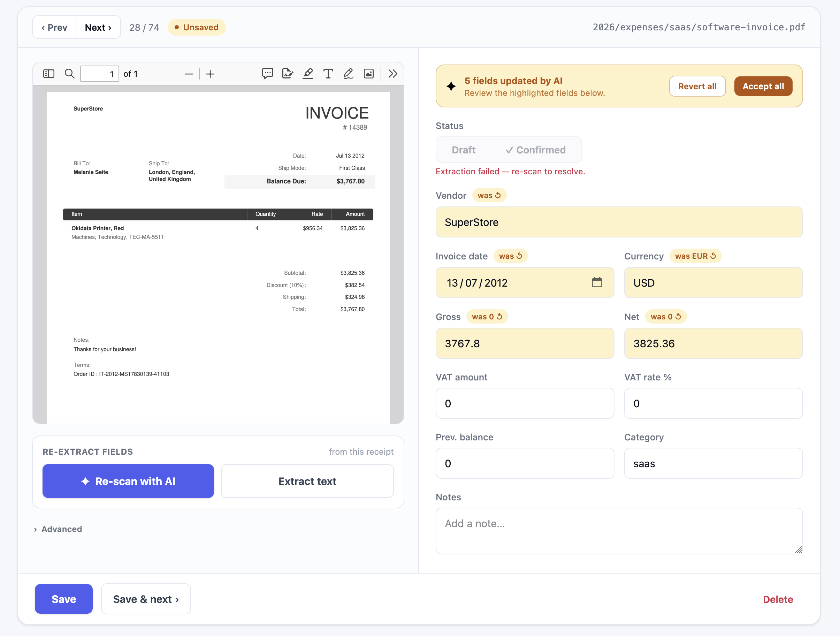Click Accept all AI updates
840x636 pixels.
coord(763,86)
